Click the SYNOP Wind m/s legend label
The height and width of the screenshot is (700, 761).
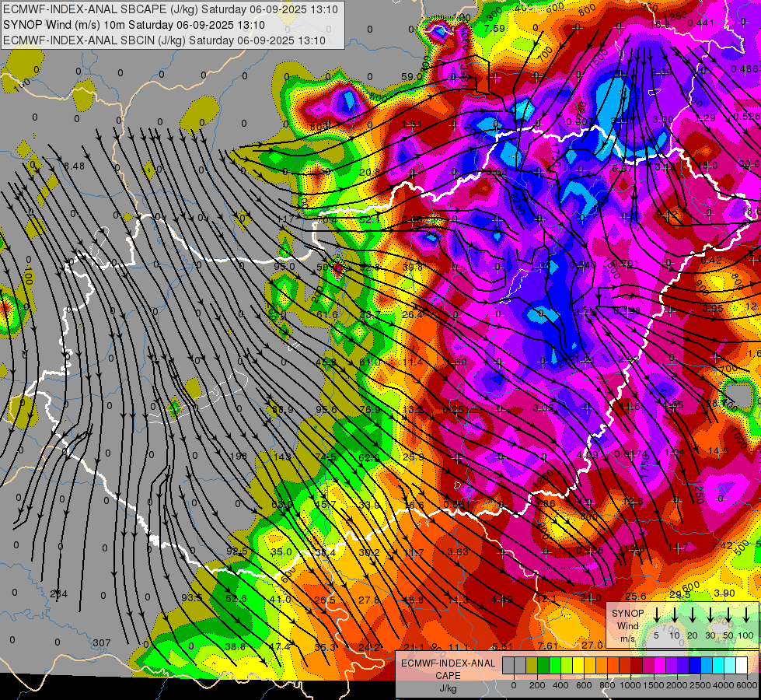(x=627, y=625)
